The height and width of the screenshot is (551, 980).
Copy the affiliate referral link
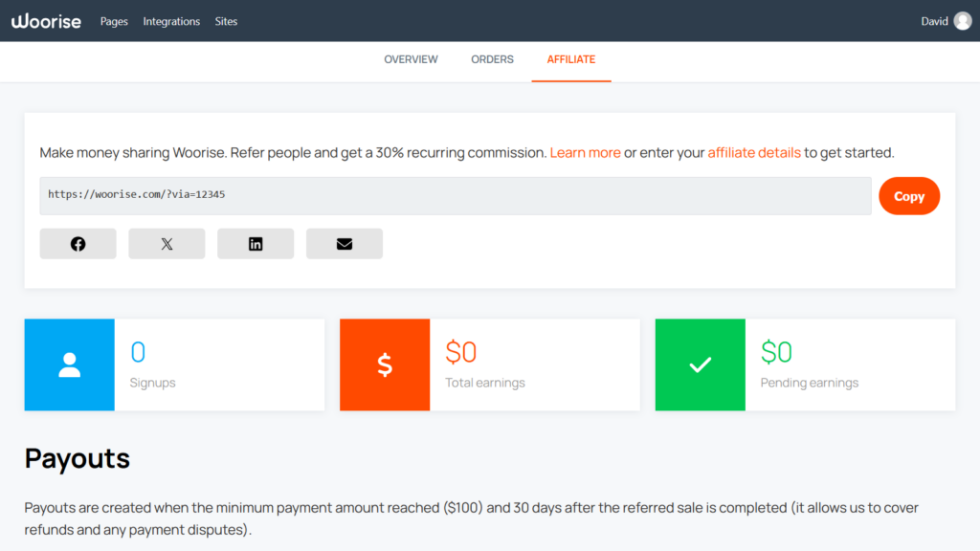pos(909,195)
